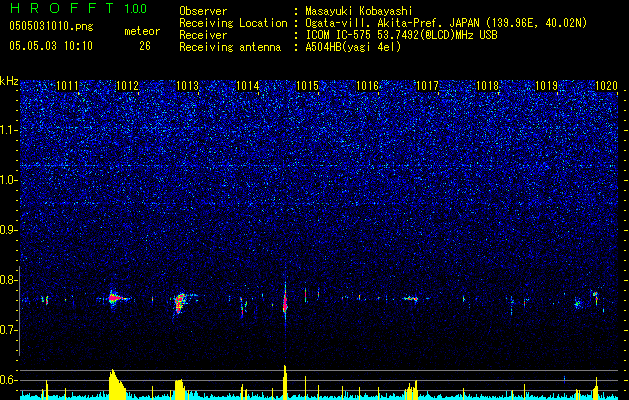Click the A504HB(yagi 4el) antenna text

click(x=353, y=47)
